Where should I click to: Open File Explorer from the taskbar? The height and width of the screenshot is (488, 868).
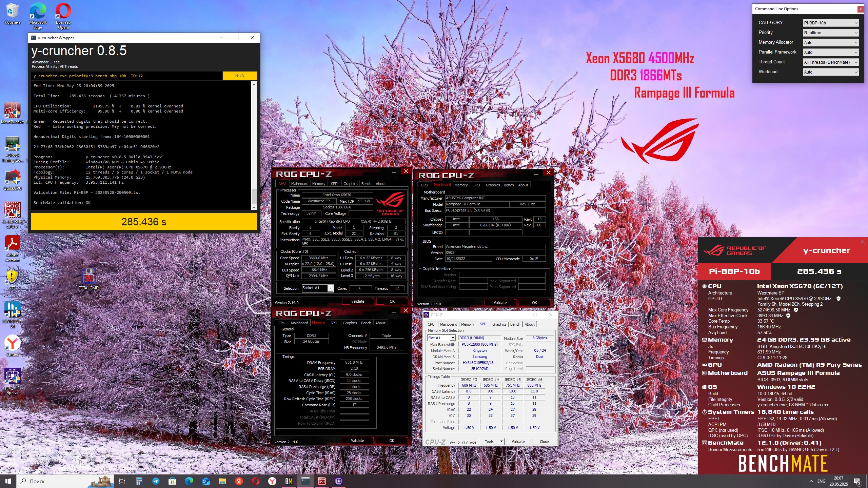point(222,481)
